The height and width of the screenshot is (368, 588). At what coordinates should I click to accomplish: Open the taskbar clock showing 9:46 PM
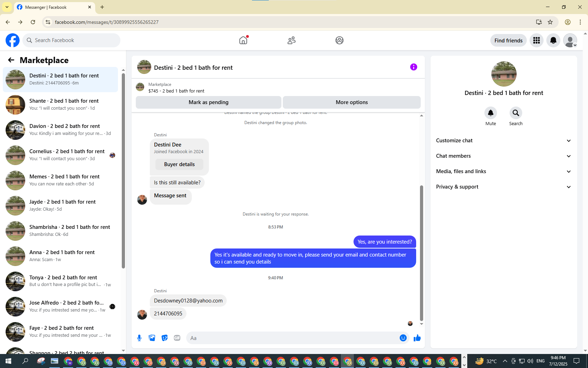(x=558, y=361)
